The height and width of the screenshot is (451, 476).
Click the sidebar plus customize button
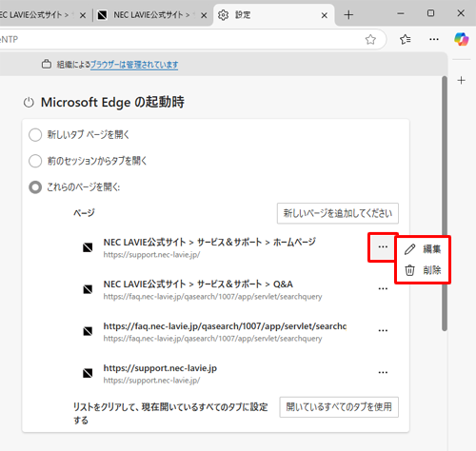[x=461, y=80]
